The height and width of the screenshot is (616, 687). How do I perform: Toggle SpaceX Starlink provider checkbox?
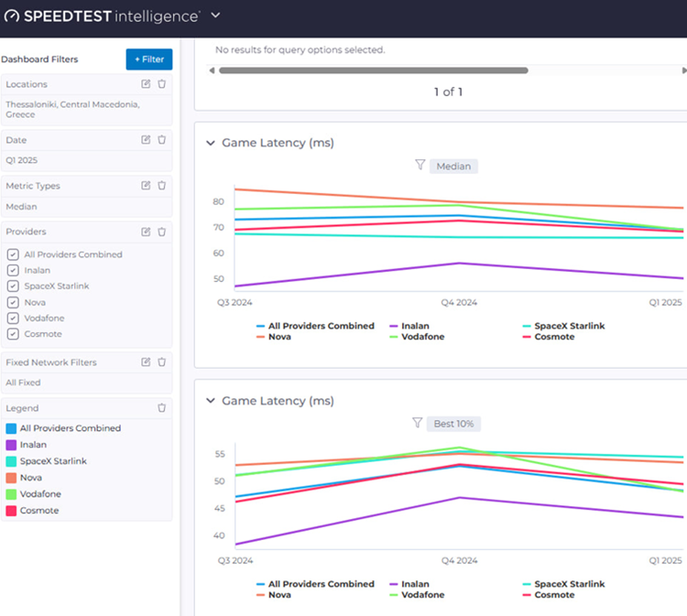tap(12, 286)
